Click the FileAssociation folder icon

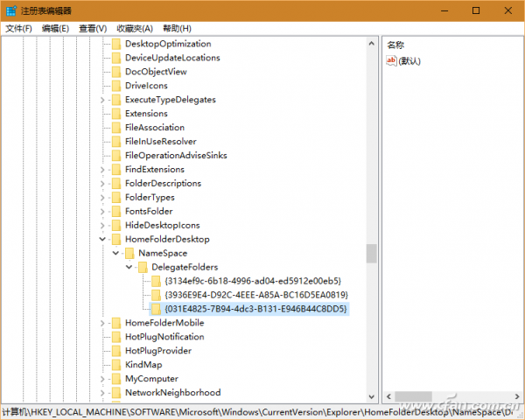(116, 128)
